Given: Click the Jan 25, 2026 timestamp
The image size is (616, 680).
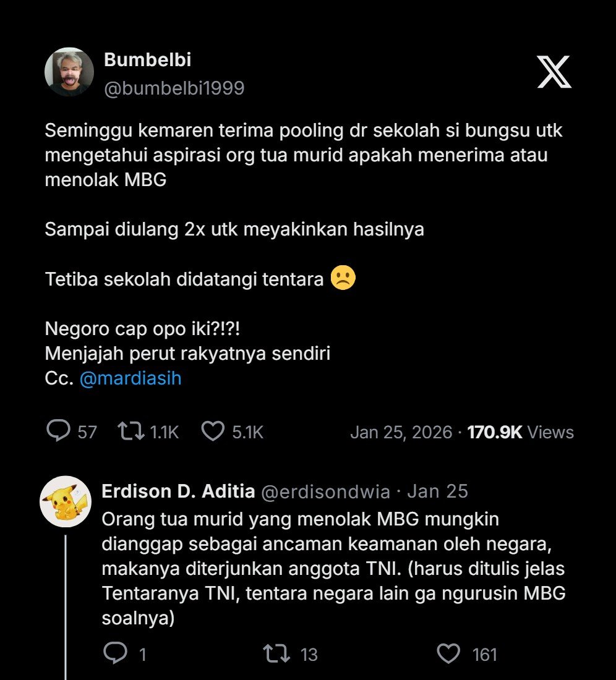Looking at the screenshot, I should pos(401,432).
